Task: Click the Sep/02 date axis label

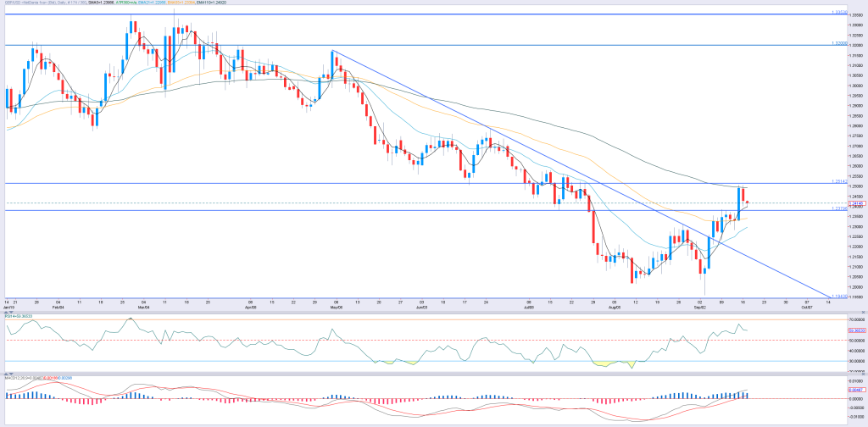Action: pyautogui.click(x=700, y=306)
